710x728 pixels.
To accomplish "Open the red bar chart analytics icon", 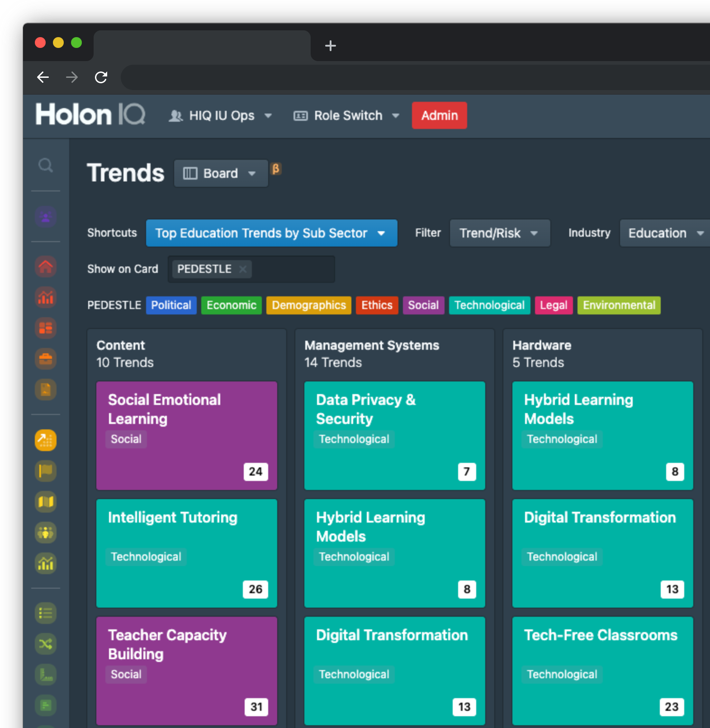I will 46,297.
